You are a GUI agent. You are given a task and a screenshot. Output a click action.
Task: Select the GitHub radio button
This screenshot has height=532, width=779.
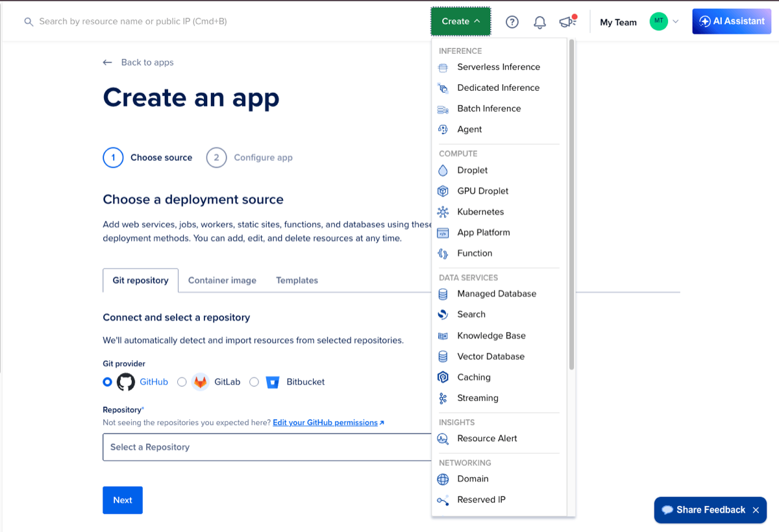coord(107,382)
